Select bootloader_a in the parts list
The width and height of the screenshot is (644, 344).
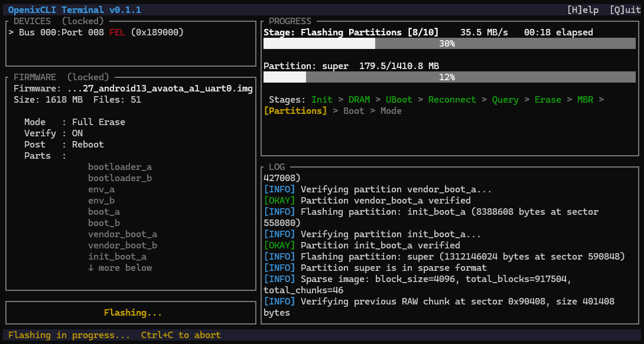(x=120, y=167)
